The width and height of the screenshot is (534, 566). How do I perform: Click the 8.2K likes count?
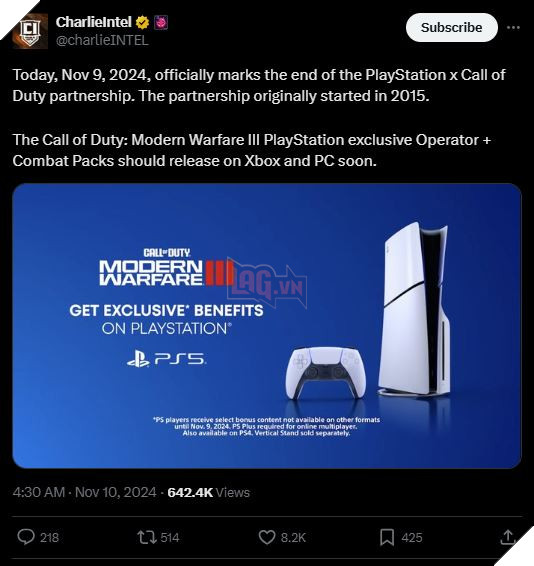[x=293, y=537]
